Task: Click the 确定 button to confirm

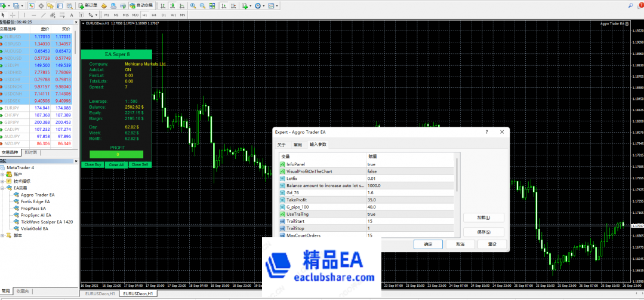Action: 428,244
